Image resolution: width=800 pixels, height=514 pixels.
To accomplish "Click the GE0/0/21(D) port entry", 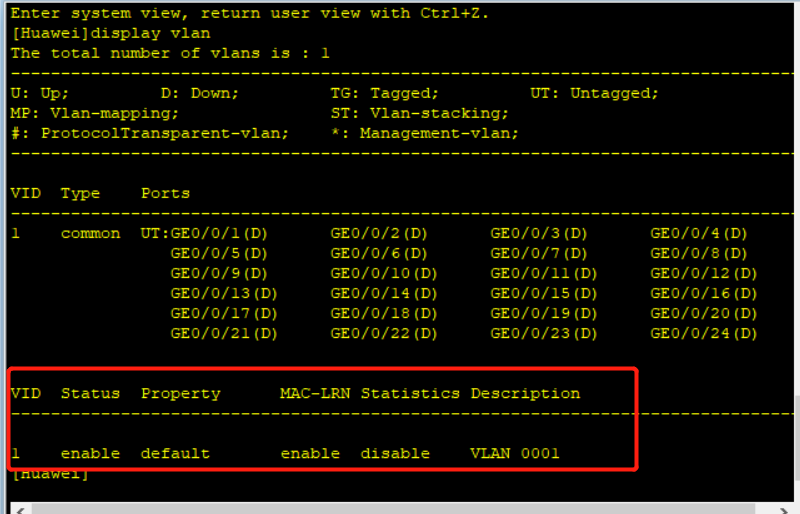I will [224, 333].
